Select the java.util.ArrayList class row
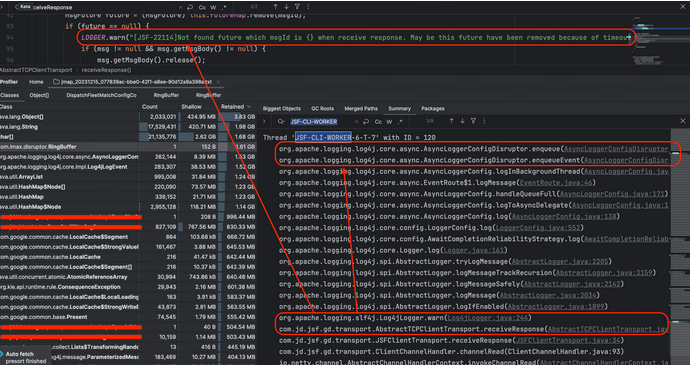The image size is (690, 365). (128, 177)
